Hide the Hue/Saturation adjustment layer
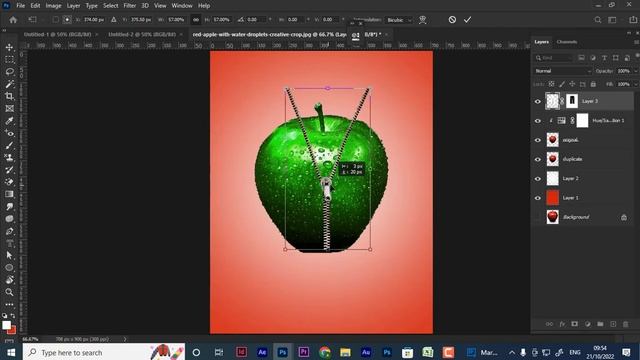The width and height of the screenshot is (640, 360). pyautogui.click(x=538, y=121)
